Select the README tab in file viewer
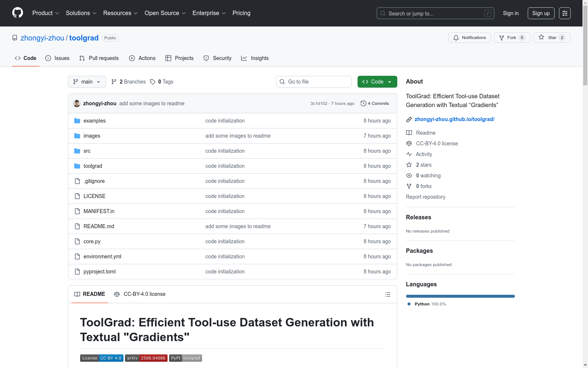The image size is (588, 368). (90, 294)
